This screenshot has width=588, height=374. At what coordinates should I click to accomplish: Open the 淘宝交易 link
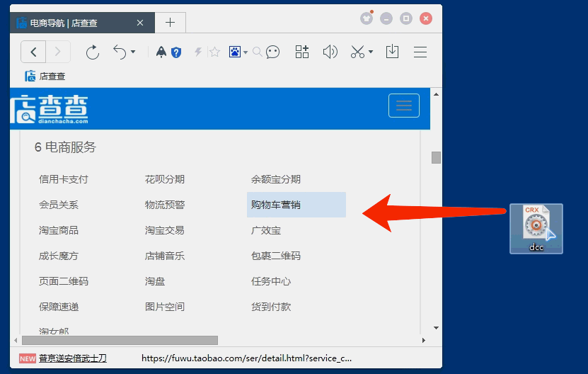[x=165, y=230]
